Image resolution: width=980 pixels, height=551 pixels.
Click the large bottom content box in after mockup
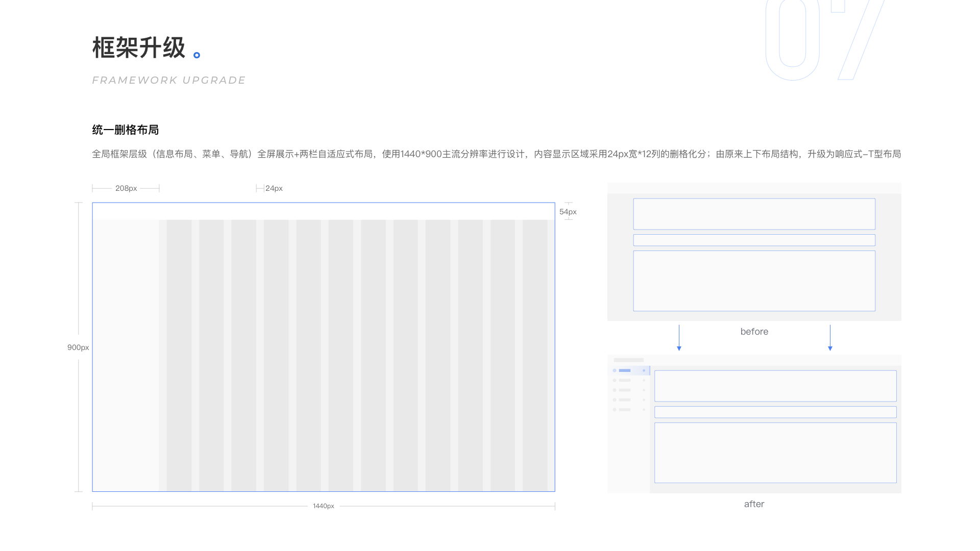point(775,453)
